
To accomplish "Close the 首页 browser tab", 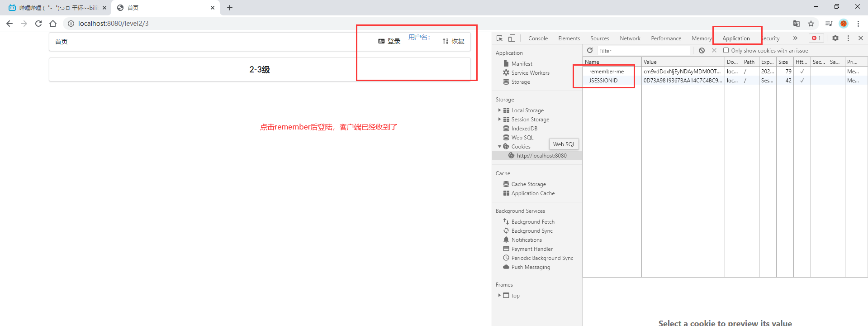I will pyautogui.click(x=213, y=8).
